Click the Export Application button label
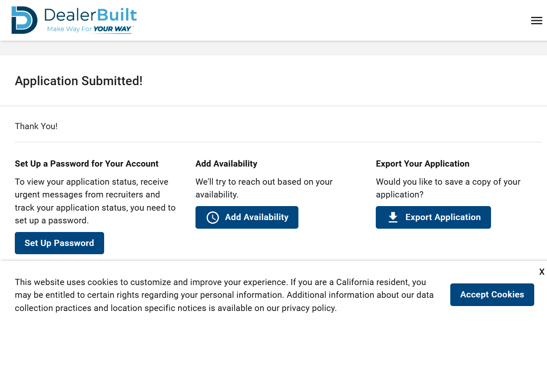547x392 pixels. click(x=443, y=217)
